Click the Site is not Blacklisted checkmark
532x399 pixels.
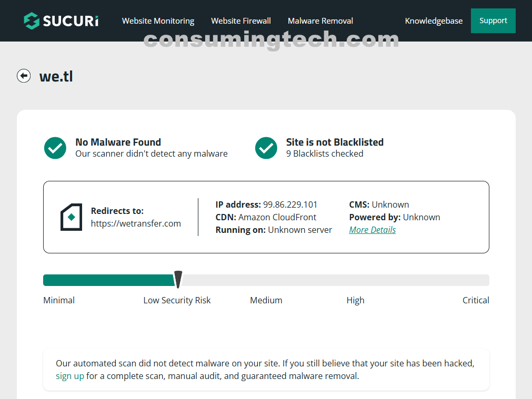point(266,148)
